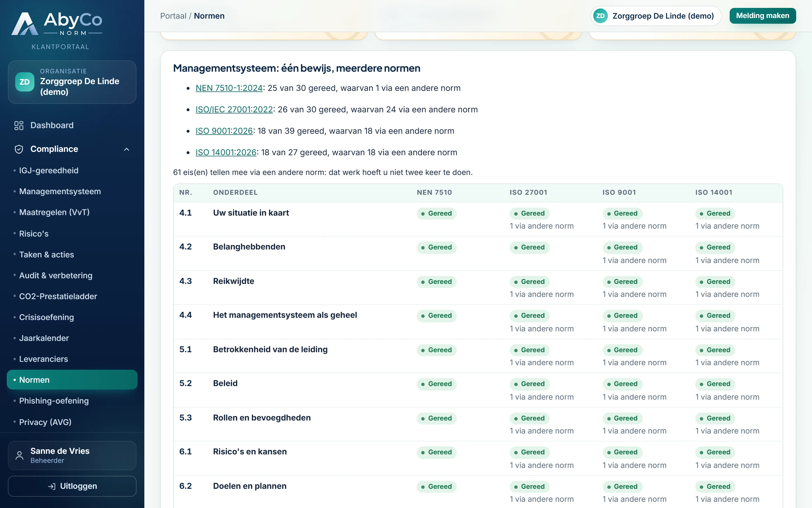The width and height of the screenshot is (812, 508).
Task: Click the ZD avatar in organisation card
Action: [25, 82]
